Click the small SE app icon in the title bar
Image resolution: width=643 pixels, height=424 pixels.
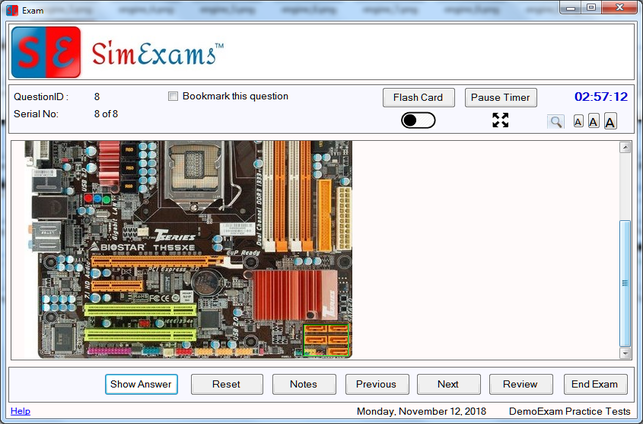tap(12, 10)
